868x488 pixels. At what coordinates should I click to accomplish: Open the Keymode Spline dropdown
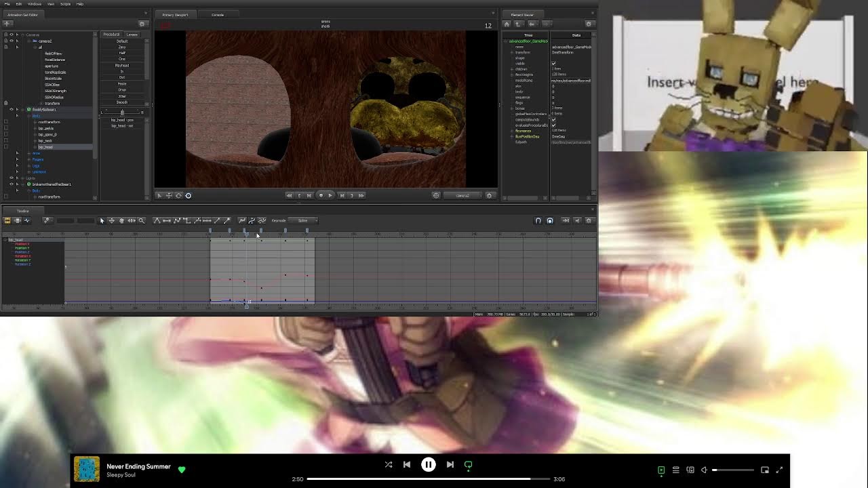coord(303,220)
